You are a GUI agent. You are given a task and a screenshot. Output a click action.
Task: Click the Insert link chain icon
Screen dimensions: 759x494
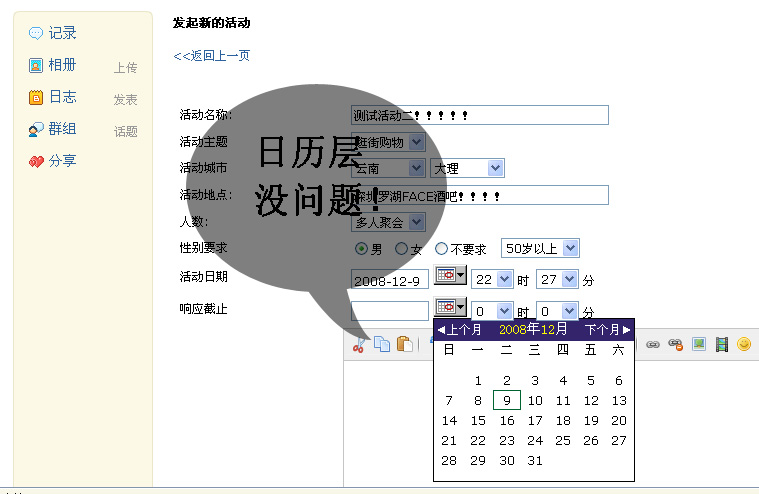(653, 344)
